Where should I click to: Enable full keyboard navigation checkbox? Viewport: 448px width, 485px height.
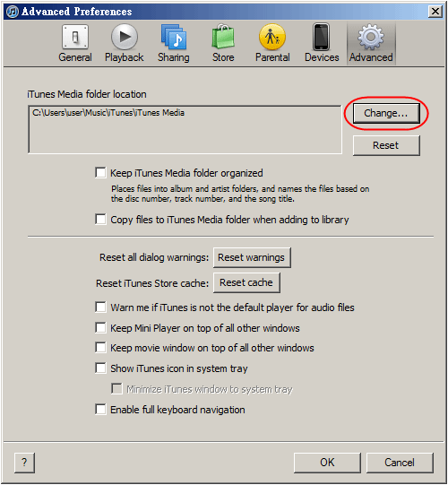[x=100, y=409]
